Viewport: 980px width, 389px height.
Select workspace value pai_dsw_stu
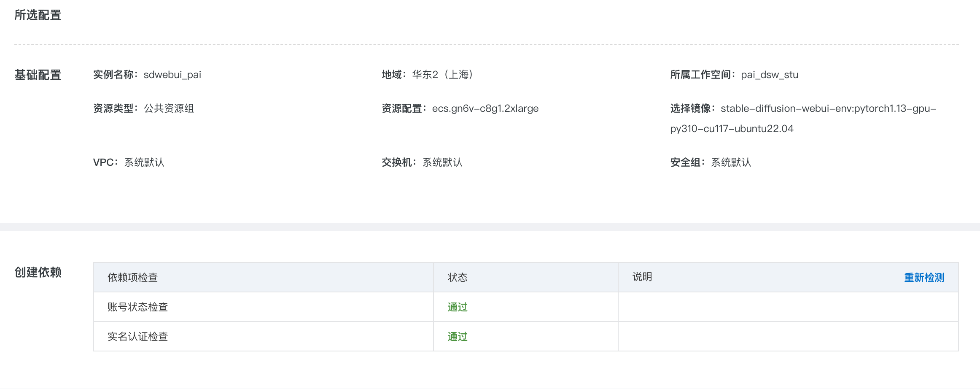[x=770, y=75]
